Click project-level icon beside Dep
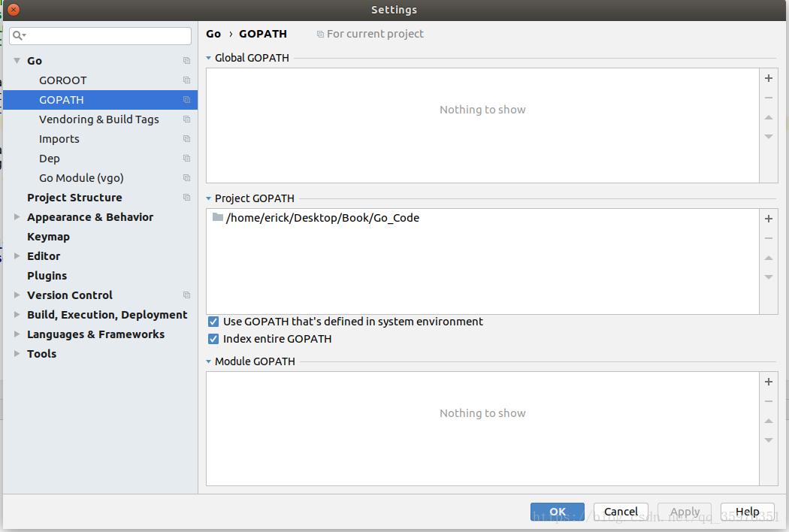This screenshot has height=532, width=789. pyautogui.click(x=186, y=158)
